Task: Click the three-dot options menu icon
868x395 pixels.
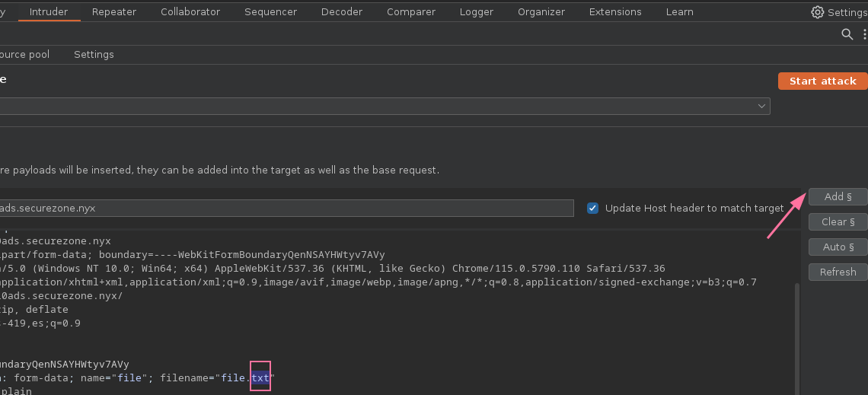Action: (864, 34)
